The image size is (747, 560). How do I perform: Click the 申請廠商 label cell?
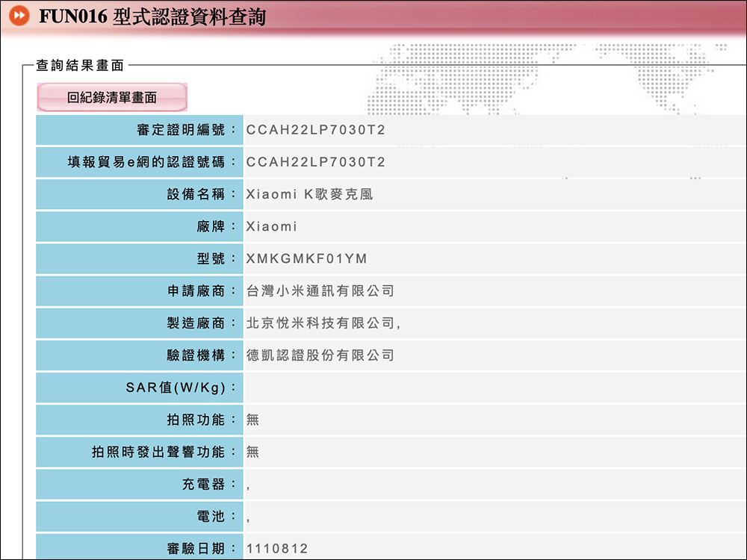tap(140, 291)
